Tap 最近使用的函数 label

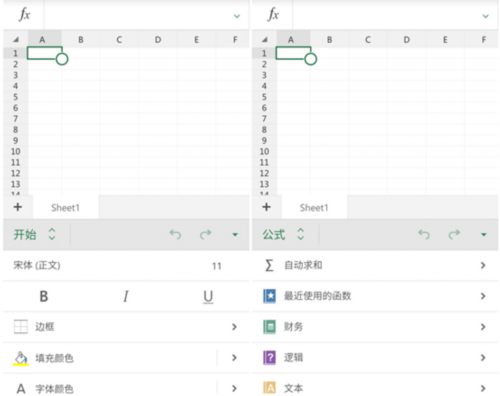click(x=318, y=296)
